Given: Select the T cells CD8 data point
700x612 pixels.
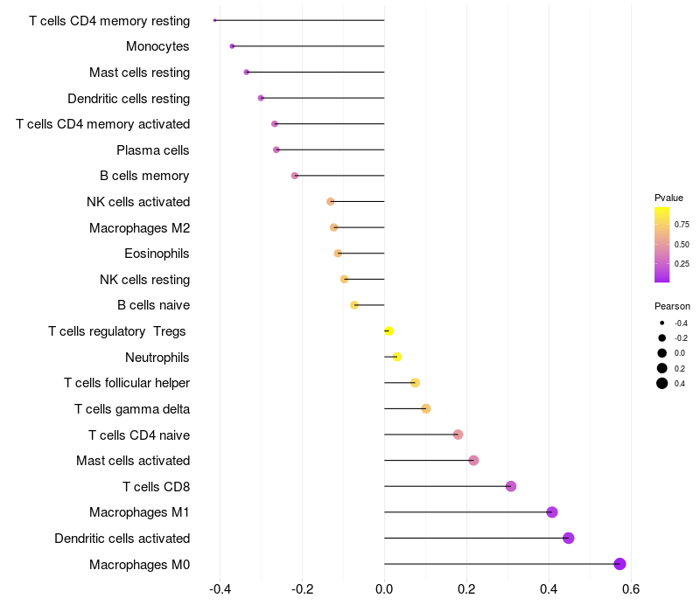Looking at the screenshot, I should point(511,486).
